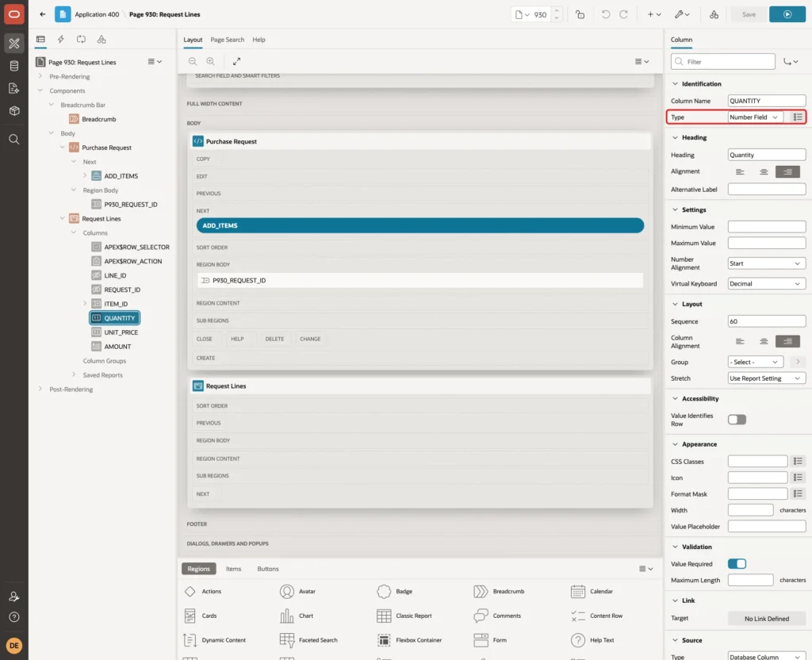Viewport: 812px width, 660px height.
Task: Toggle the Value Required switch
Action: 737,564
